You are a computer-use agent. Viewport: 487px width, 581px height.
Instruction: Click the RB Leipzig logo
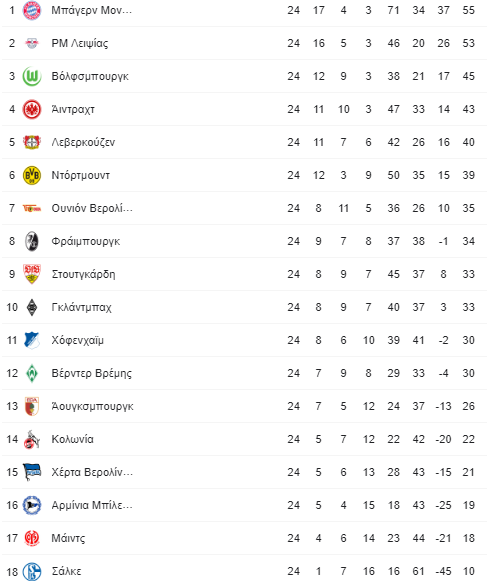click(32, 43)
